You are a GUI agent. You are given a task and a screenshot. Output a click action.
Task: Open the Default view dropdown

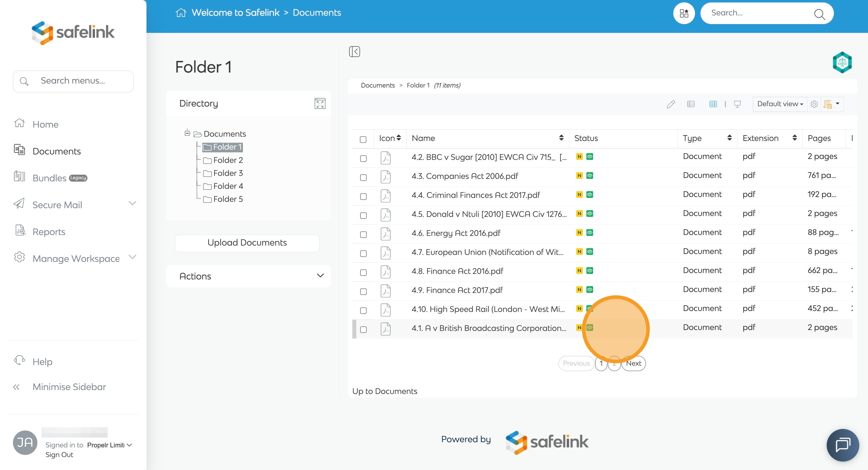[x=780, y=104]
